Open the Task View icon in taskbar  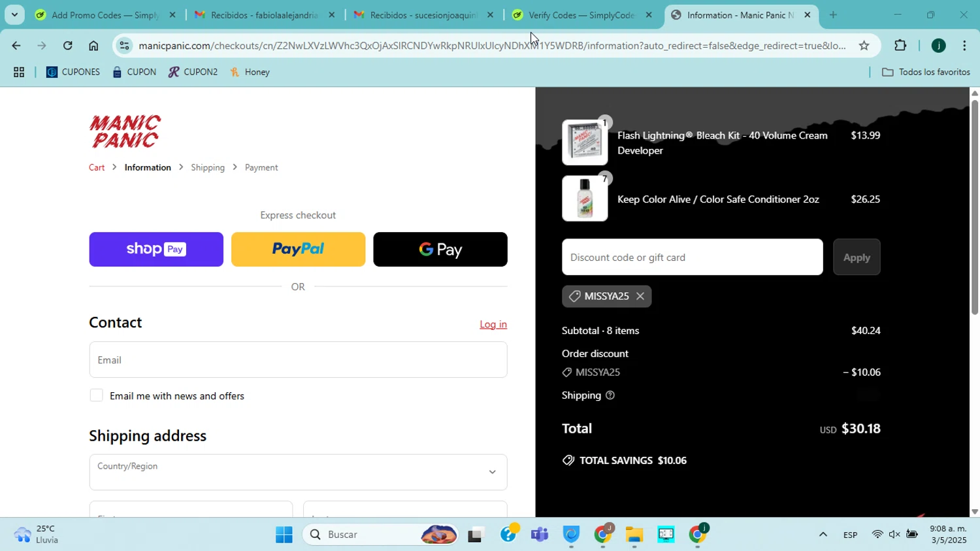tap(476, 535)
